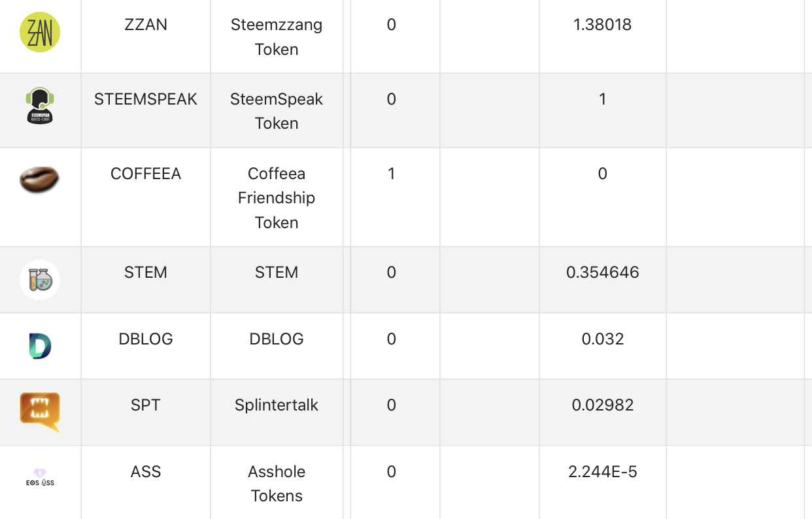812x519 pixels.
Task: Click the 2.244E-5 ASS value
Action: coord(602,472)
